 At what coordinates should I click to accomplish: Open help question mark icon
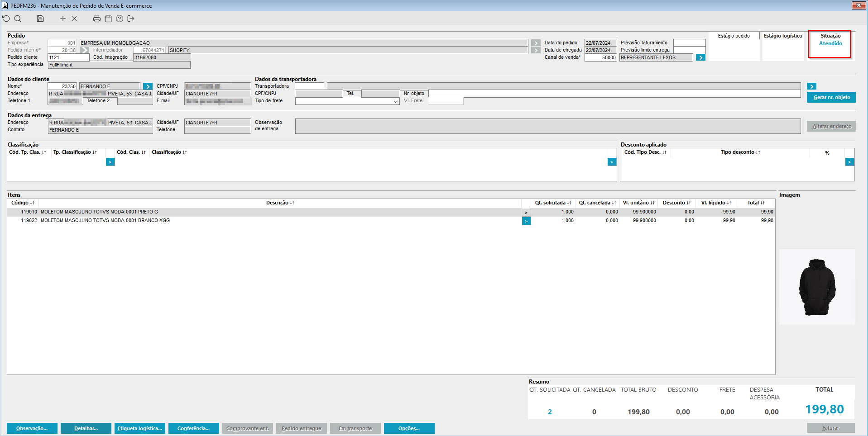[120, 19]
